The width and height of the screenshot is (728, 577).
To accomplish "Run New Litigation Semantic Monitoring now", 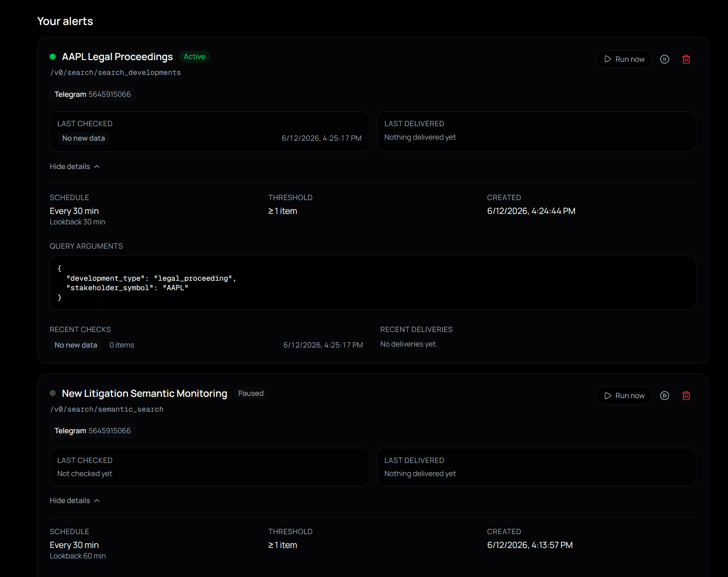I will pos(624,396).
